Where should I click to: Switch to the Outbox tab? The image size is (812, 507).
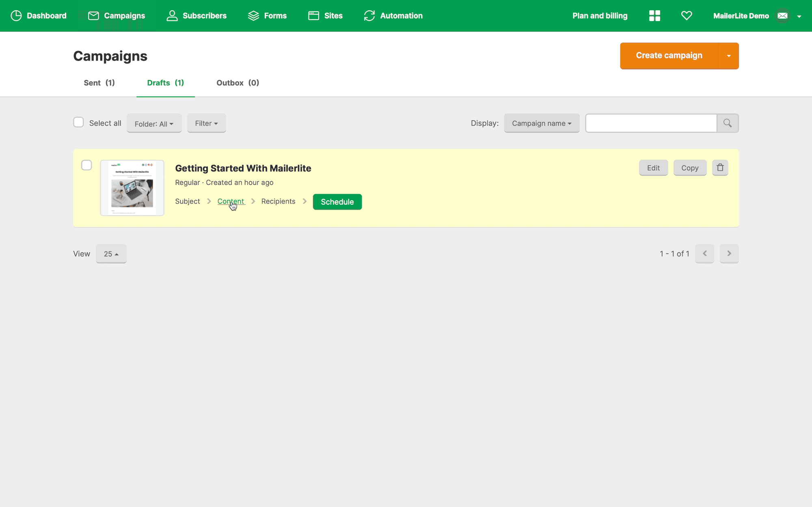(238, 83)
